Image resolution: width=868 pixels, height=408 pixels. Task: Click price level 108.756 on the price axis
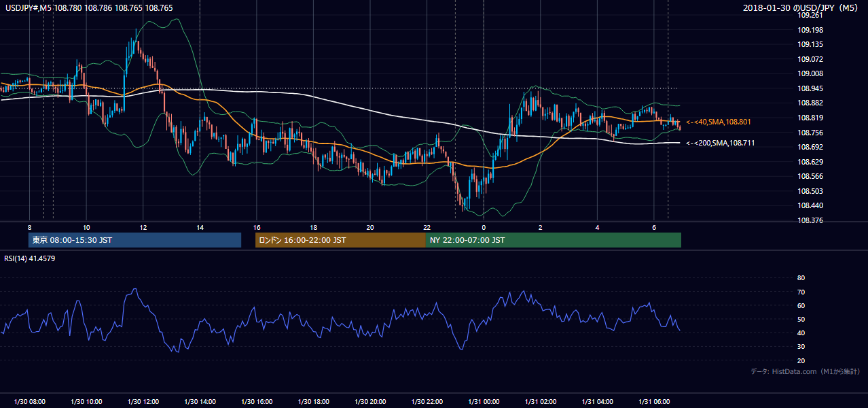(811, 133)
